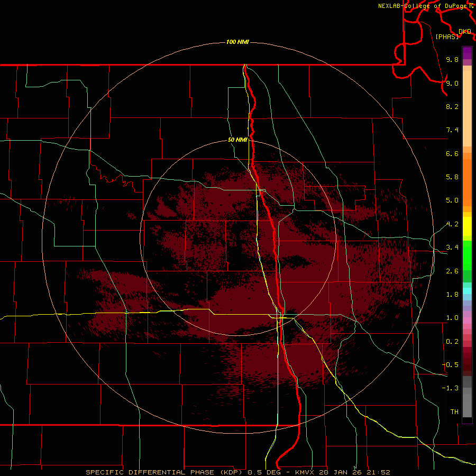Pick the purple top segment of color bar
The width and height of the screenshot is (476, 476).
[467, 53]
